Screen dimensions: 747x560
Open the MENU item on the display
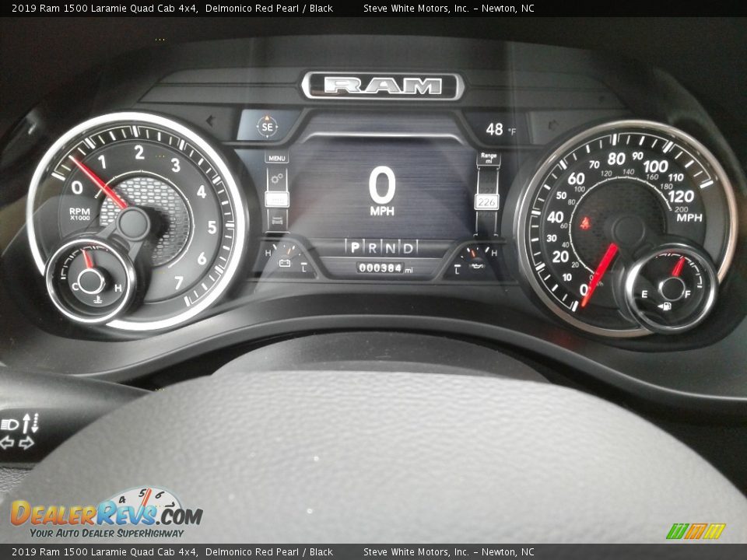point(278,156)
